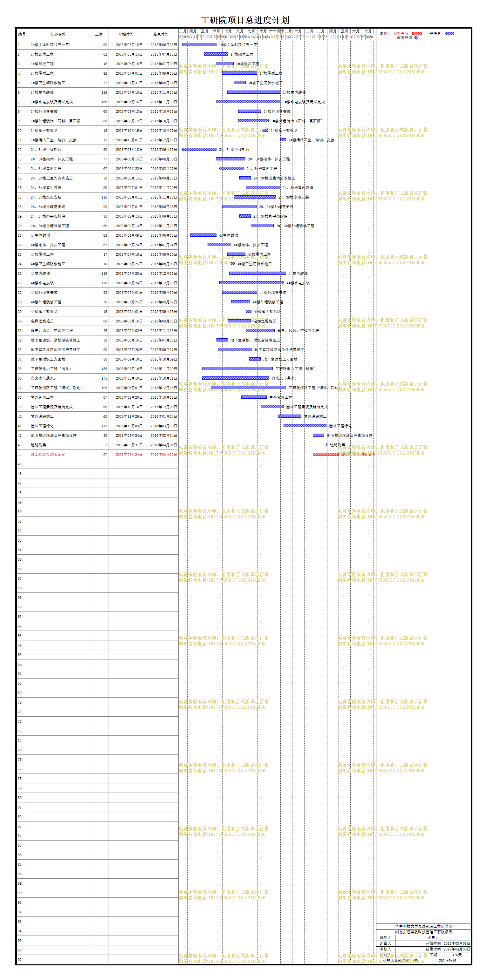Click Gantt bar for 工研院电力工程（通电）
The width and height of the screenshot is (487, 980).
[x=237, y=368]
